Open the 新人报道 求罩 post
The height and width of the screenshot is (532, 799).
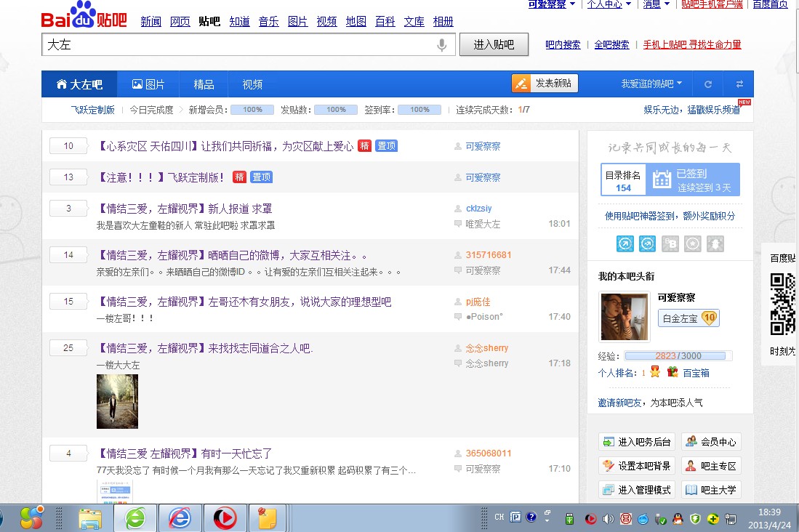pyautogui.click(x=185, y=209)
